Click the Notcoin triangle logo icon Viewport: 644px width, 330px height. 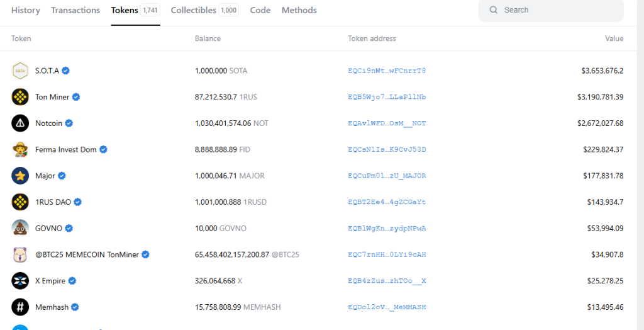(x=20, y=123)
